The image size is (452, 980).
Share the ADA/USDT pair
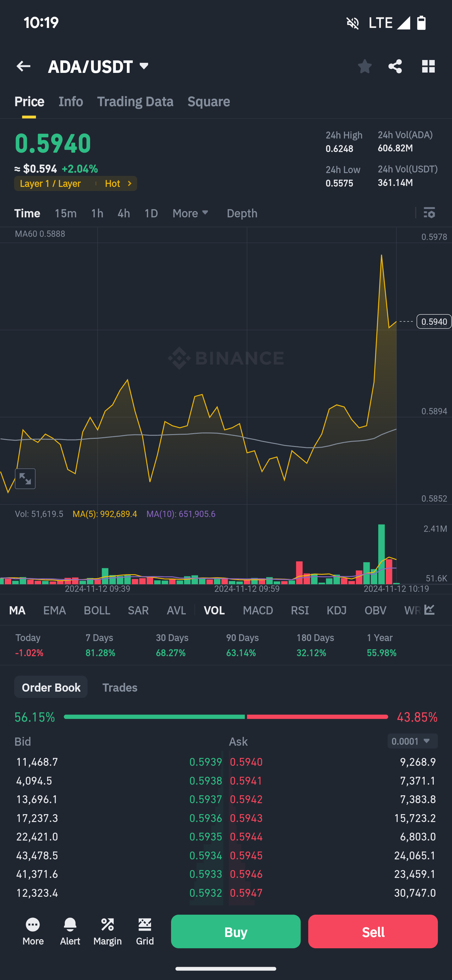(395, 66)
